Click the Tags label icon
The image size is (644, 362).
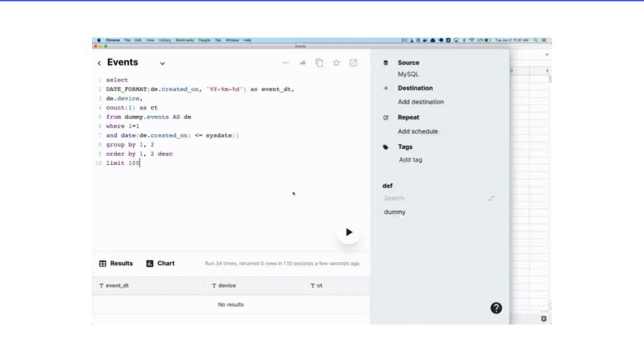pyautogui.click(x=386, y=147)
